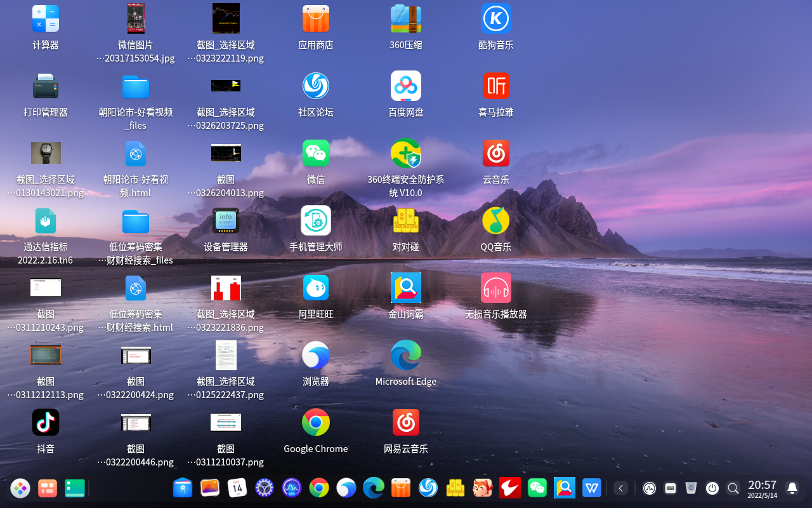This screenshot has height=508, width=812.
Task: Collapse the dock tray with the arrow
Action: [x=621, y=488]
